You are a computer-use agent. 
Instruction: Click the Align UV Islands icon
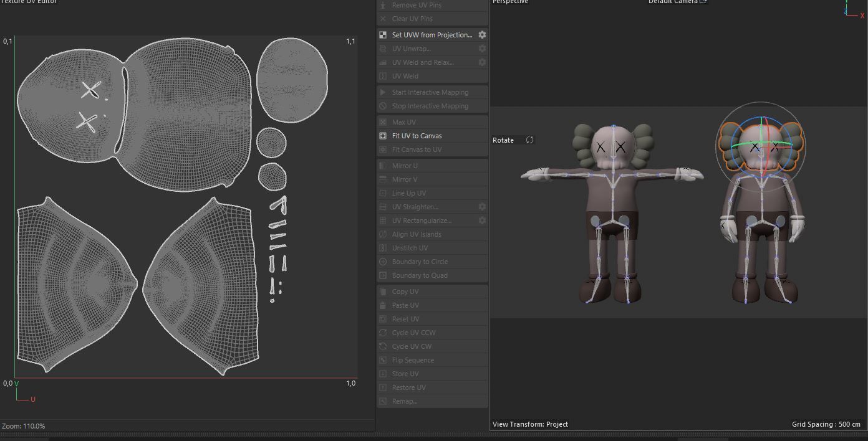[x=383, y=234]
